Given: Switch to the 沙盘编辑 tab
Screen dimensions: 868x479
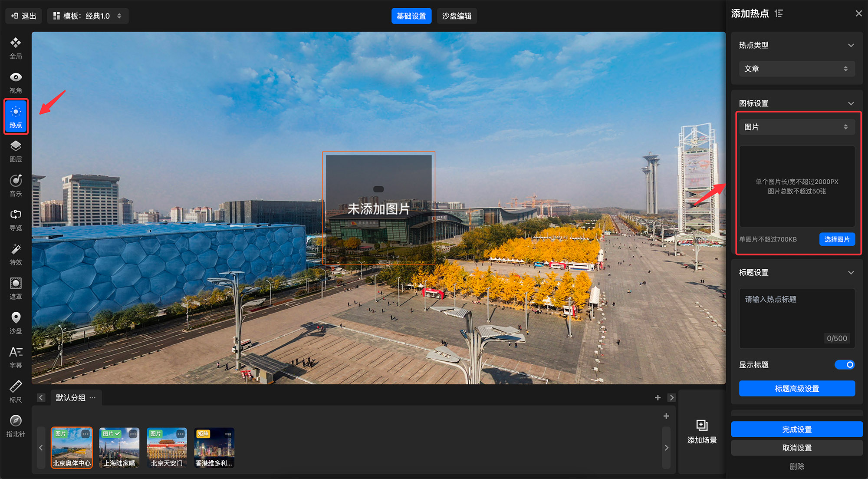Looking at the screenshot, I should pyautogui.click(x=457, y=16).
